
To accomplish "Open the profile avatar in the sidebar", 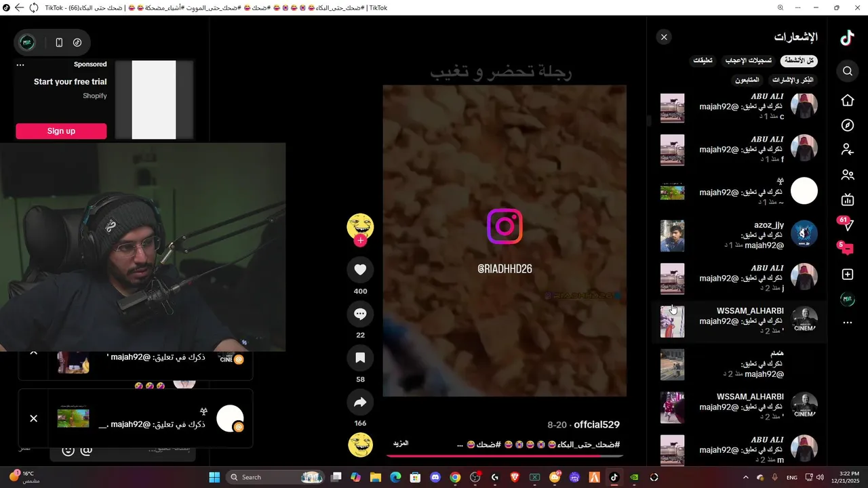I will (847, 299).
